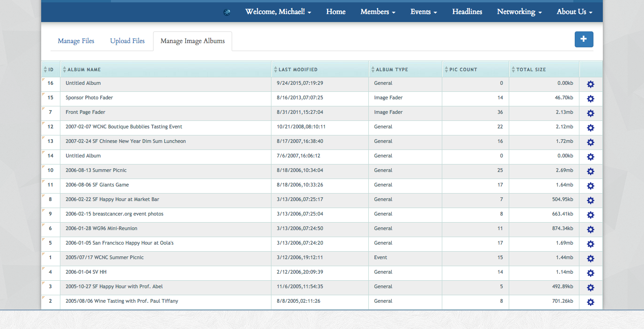
Task: Open gear menu for WG96 Mini-Reunion album
Action: tap(591, 230)
